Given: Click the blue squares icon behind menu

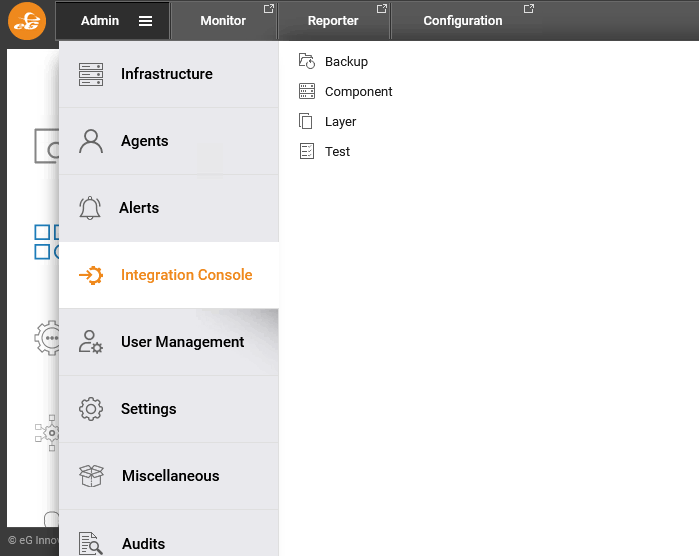Looking at the screenshot, I should click(46, 242).
